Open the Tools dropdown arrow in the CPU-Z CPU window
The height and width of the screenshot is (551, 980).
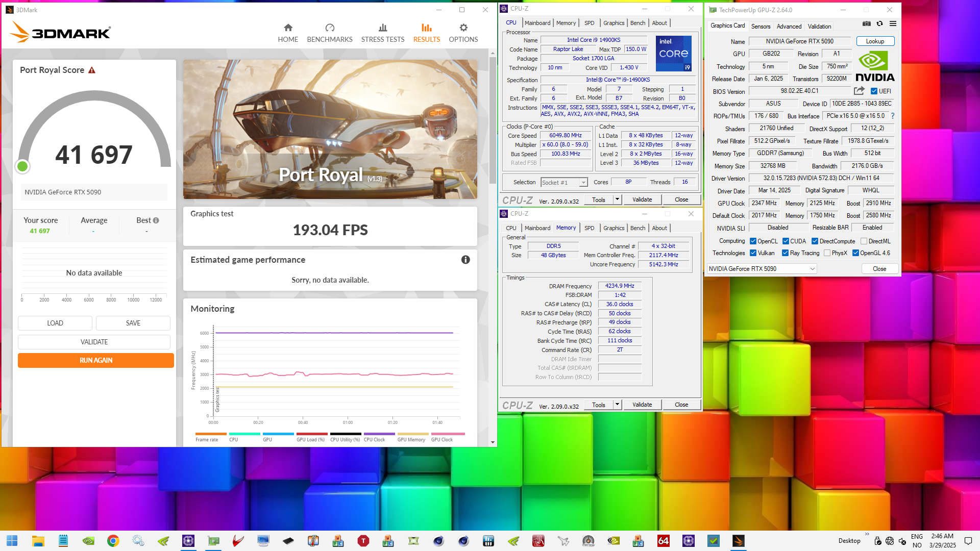(617, 199)
